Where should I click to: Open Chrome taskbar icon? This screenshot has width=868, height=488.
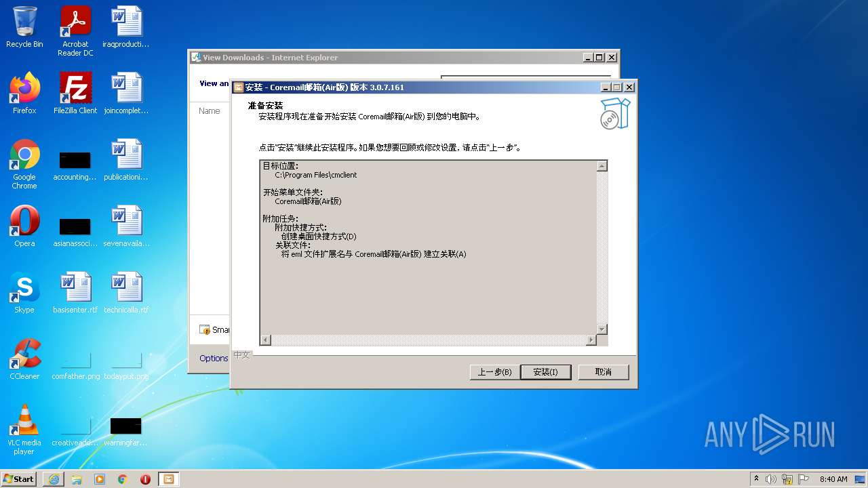(x=123, y=479)
